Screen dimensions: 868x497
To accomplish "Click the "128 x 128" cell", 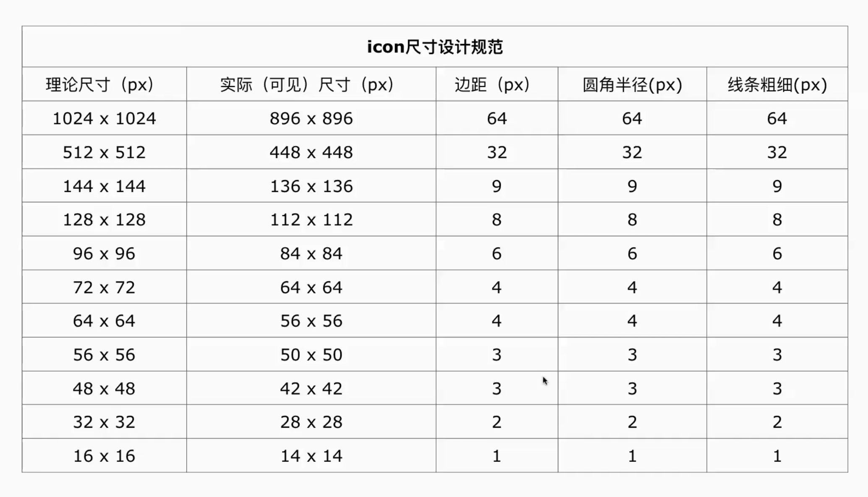I will click(104, 220).
